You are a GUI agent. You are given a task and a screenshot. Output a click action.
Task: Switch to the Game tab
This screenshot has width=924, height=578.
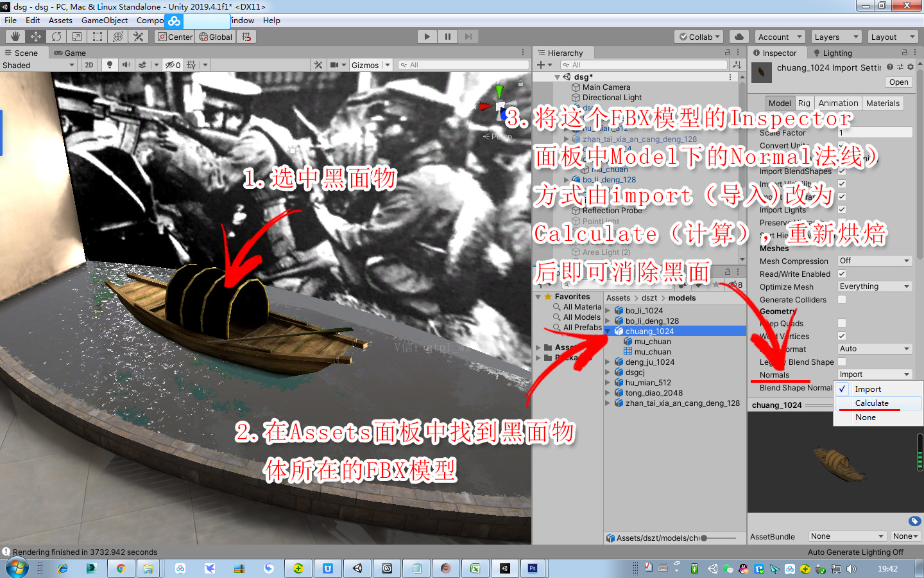[70, 53]
